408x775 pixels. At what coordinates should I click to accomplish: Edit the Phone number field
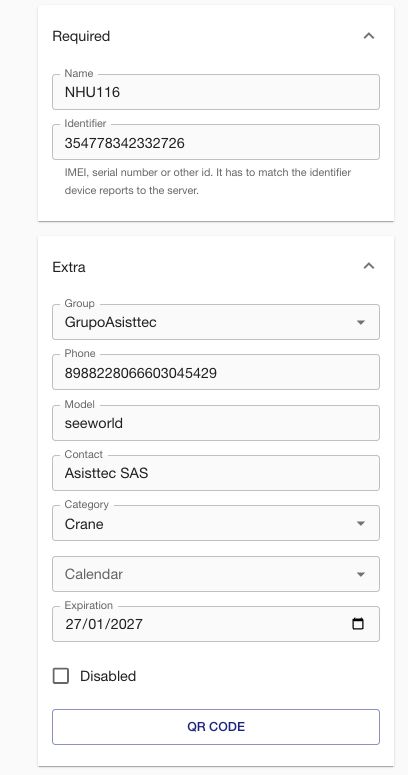(x=216, y=372)
